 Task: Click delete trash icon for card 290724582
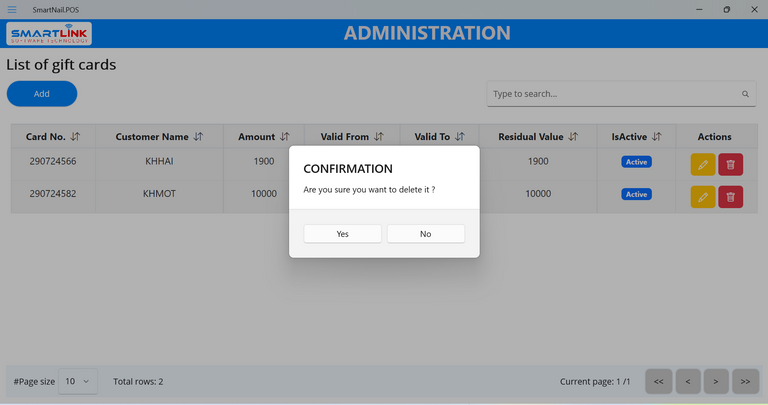click(731, 196)
